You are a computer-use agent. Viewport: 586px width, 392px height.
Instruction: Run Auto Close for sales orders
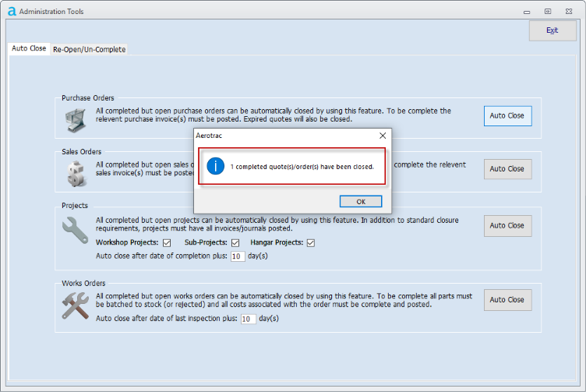tap(507, 169)
